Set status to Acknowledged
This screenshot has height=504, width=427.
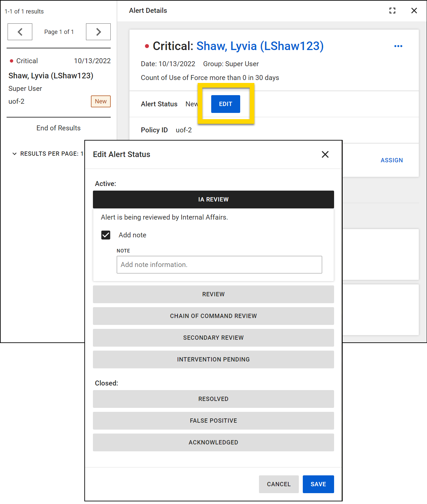pos(213,442)
